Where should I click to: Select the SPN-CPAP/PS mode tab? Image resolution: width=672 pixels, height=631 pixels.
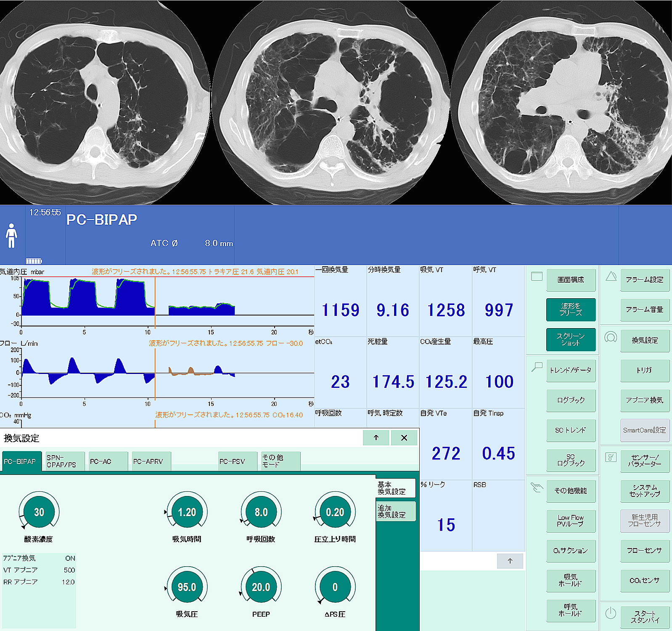(65, 461)
